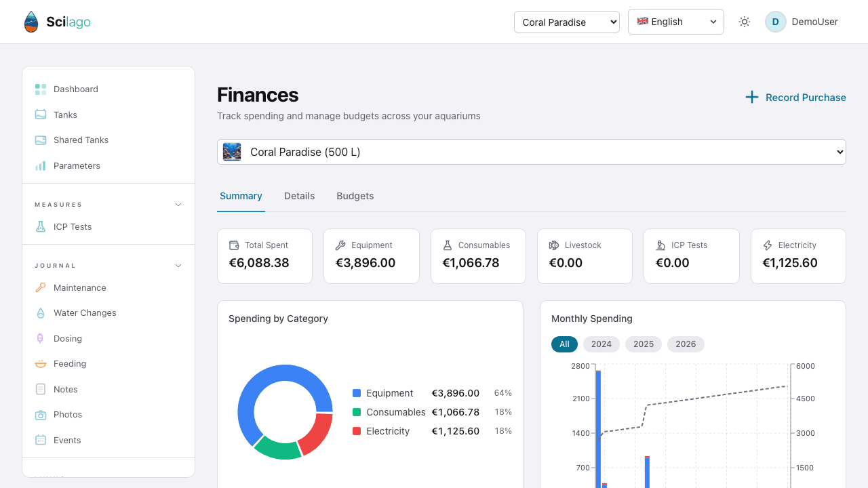Click the DemoUser account name
Screen dimensions: 868x488
pyautogui.click(x=815, y=22)
